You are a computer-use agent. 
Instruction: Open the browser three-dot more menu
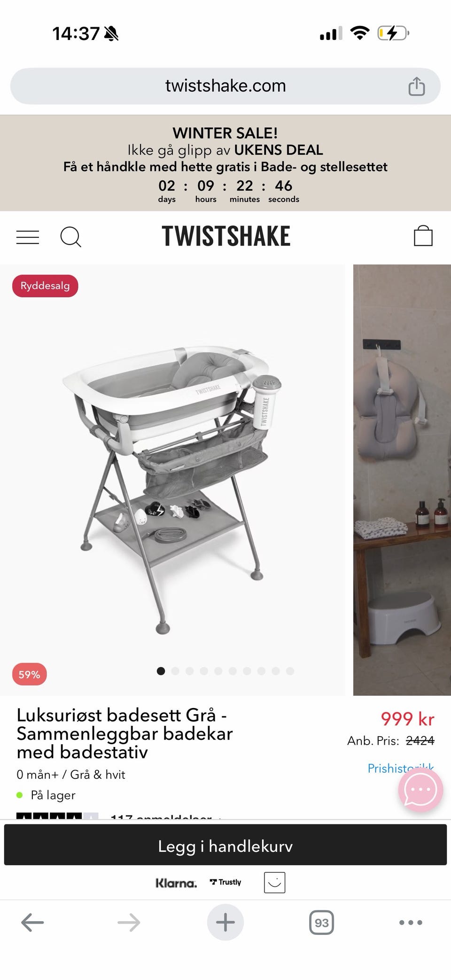[x=411, y=922]
